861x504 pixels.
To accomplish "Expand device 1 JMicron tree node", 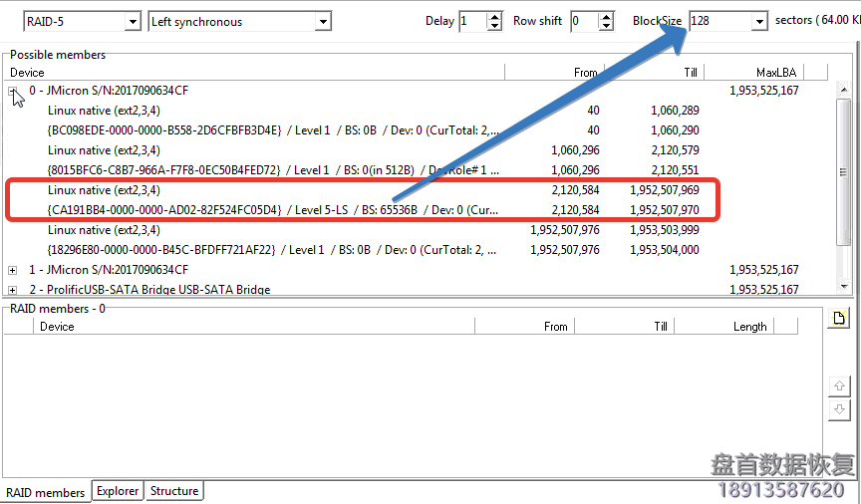I will 13,270.
